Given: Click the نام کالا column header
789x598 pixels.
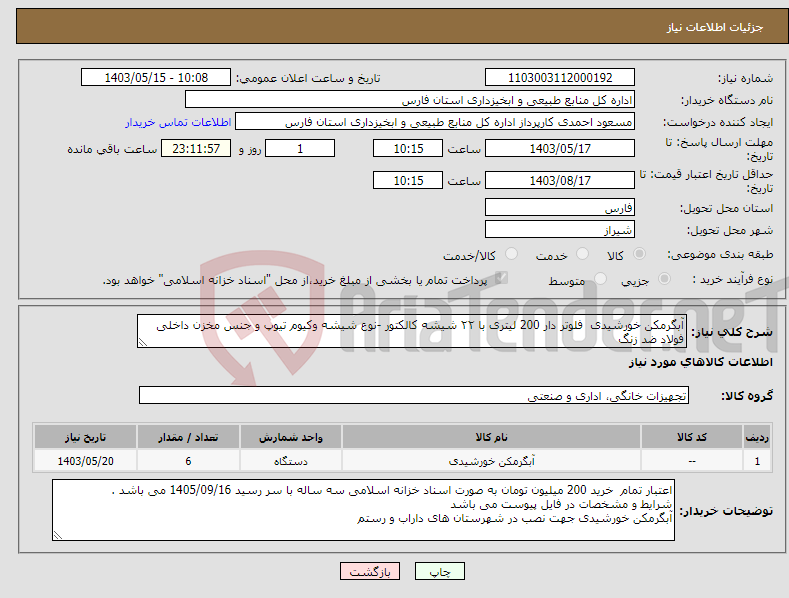Looking at the screenshot, I should tap(491, 437).
